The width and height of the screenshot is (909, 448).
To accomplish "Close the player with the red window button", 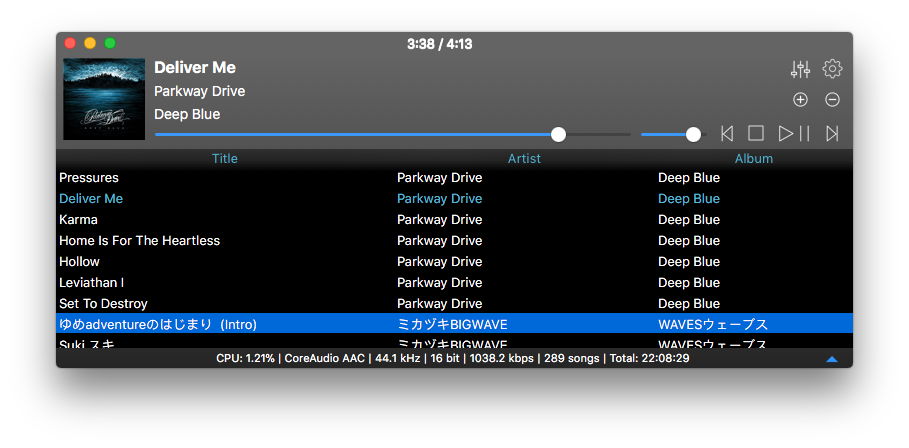I will tap(70, 43).
